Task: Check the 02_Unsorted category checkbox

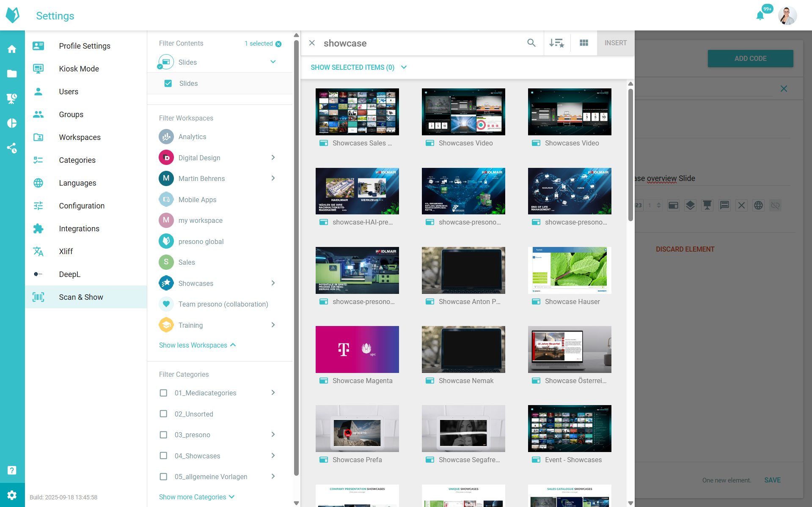Action: [x=163, y=414]
